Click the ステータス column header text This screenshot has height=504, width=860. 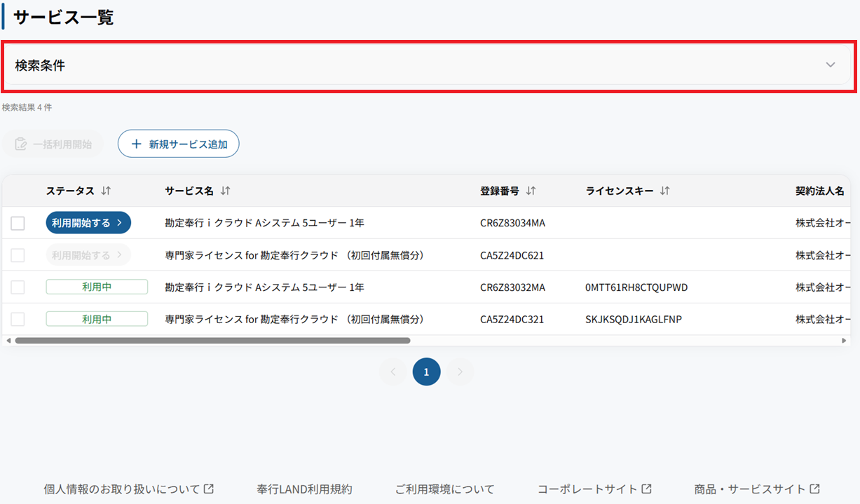click(x=70, y=191)
